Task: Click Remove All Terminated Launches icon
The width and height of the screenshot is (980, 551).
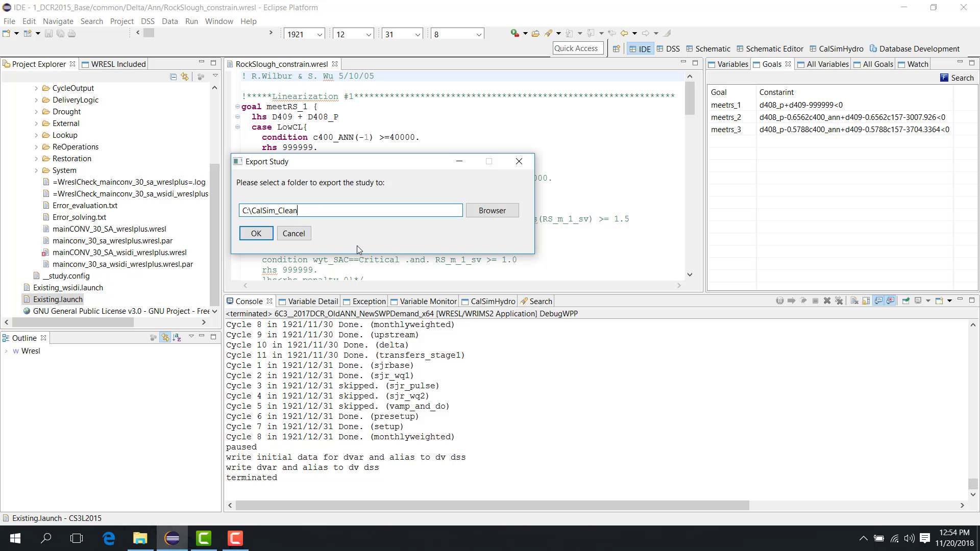Action: [x=839, y=301]
